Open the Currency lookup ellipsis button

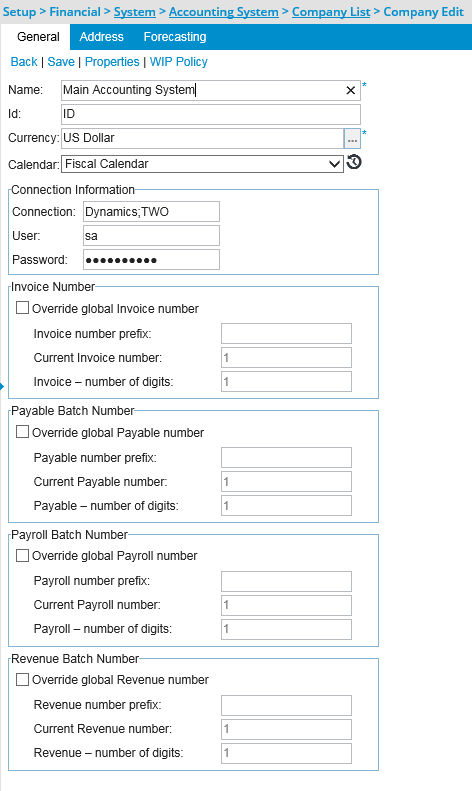click(x=352, y=138)
